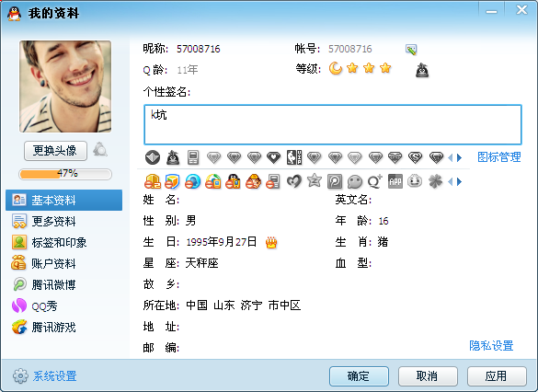Click the NBA VIP badge icon
538x392 pixels.
click(x=294, y=157)
